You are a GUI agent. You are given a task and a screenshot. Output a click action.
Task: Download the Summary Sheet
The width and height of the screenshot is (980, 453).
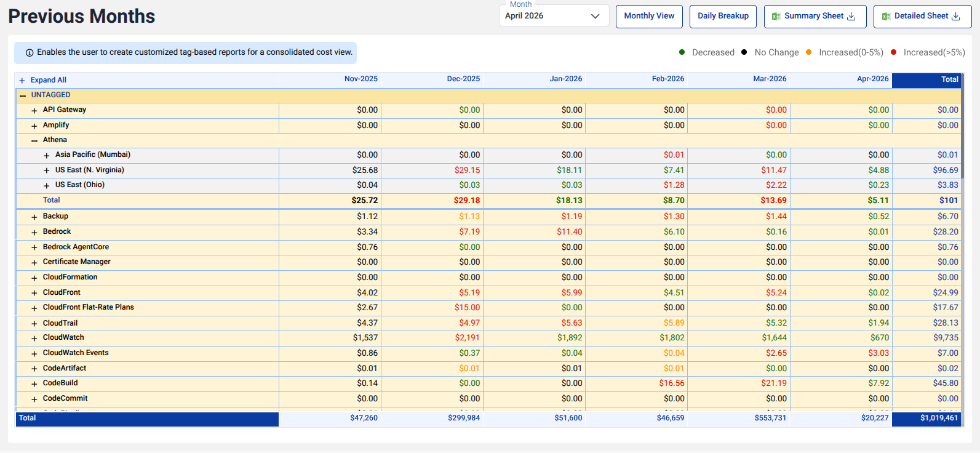[x=815, y=17]
